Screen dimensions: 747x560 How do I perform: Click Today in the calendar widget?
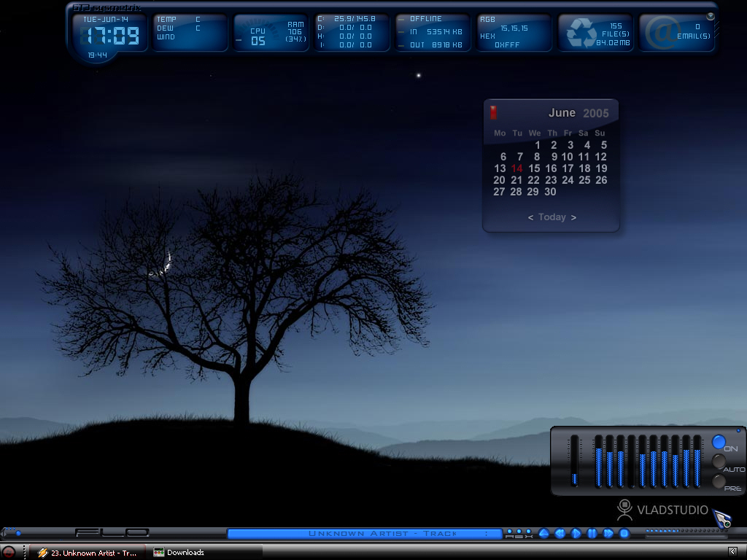coord(551,217)
